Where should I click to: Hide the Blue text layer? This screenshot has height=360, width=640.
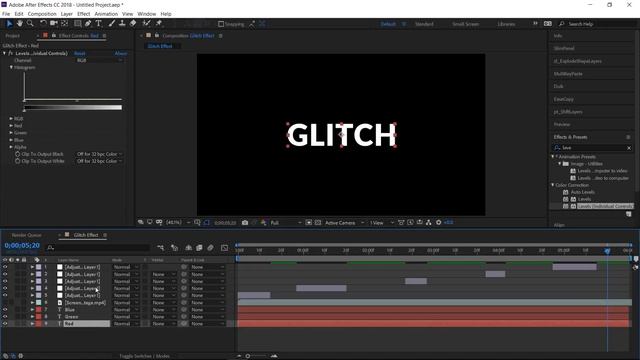click(5, 310)
